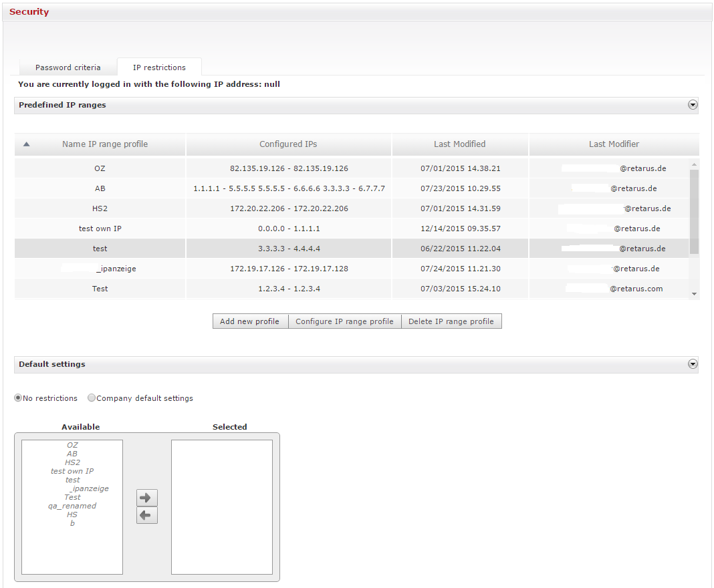Select Company default settings radio button
The height and width of the screenshot is (588, 714).
[x=92, y=398]
